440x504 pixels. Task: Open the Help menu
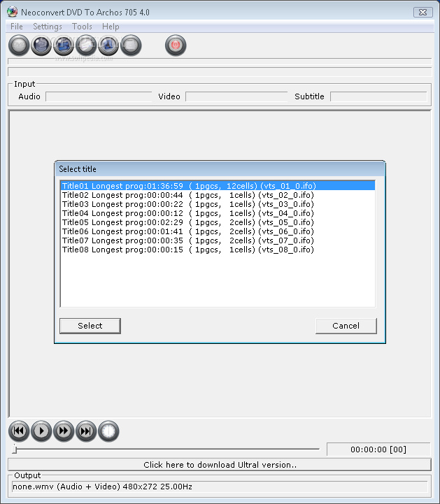tap(111, 27)
